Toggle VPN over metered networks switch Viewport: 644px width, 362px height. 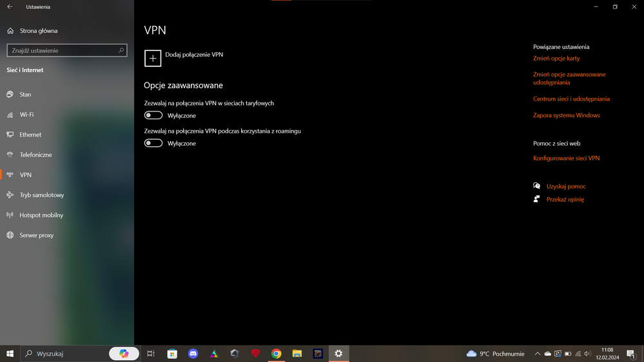153,115
